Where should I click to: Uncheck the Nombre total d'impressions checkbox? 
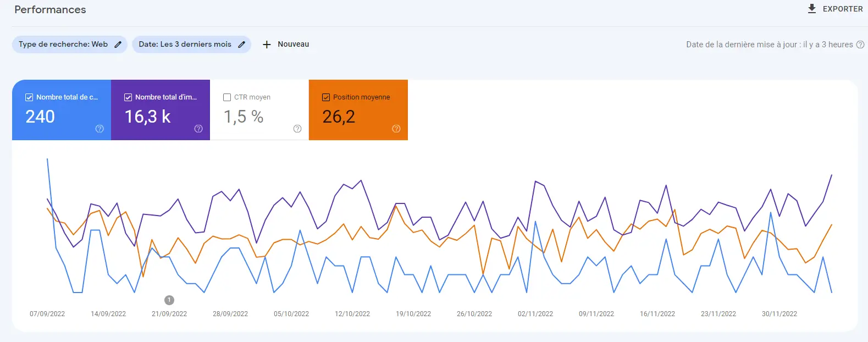coord(128,97)
